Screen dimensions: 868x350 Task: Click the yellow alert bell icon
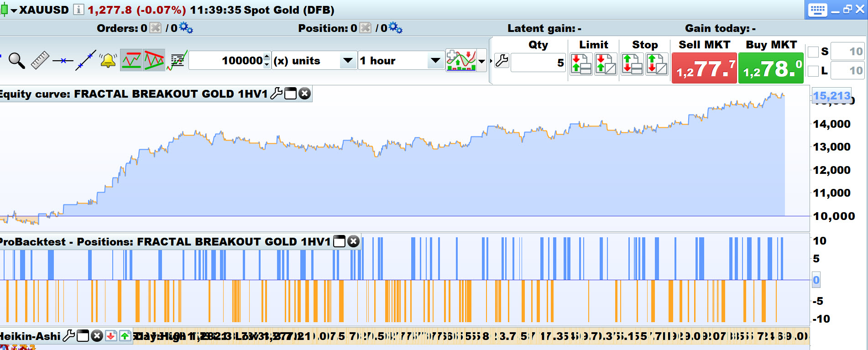pos(108,61)
